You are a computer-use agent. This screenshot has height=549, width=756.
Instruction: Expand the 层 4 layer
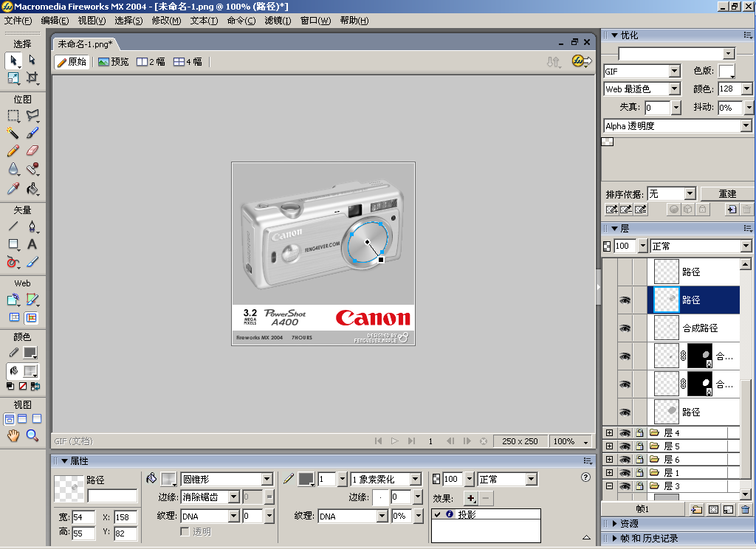coord(609,433)
